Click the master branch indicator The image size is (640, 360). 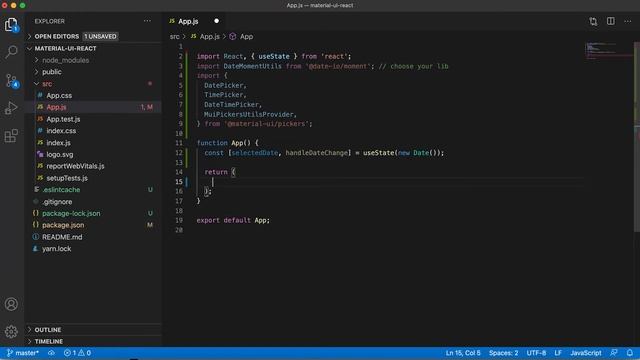(23, 353)
